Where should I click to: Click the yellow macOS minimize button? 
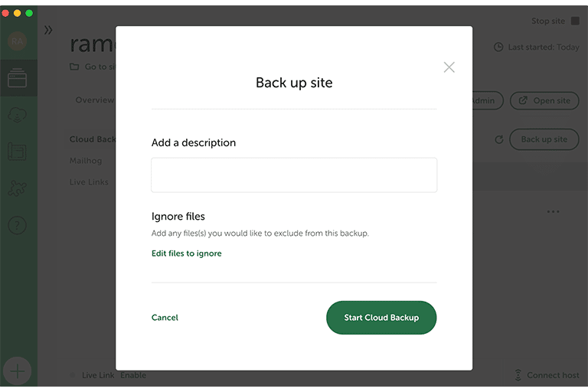18,14
